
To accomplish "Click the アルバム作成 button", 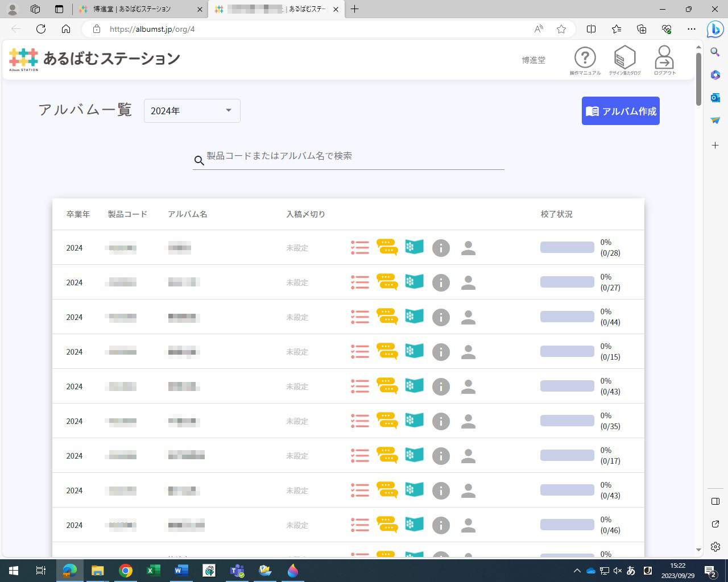I will pyautogui.click(x=621, y=111).
